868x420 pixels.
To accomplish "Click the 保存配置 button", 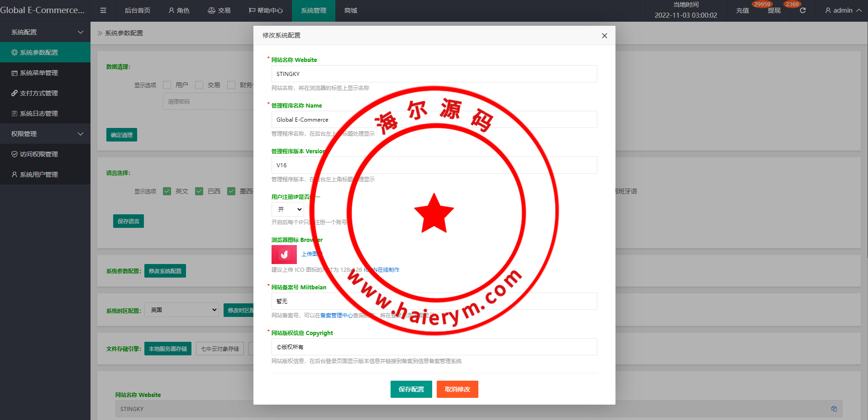I will coord(411,389).
